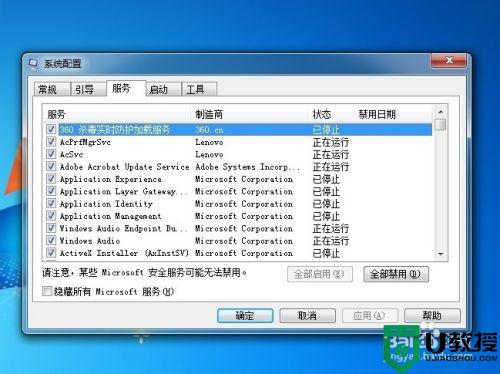The height and width of the screenshot is (374, 500).
Task: Sort list by 服务 column header
Action: click(x=118, y=114)
